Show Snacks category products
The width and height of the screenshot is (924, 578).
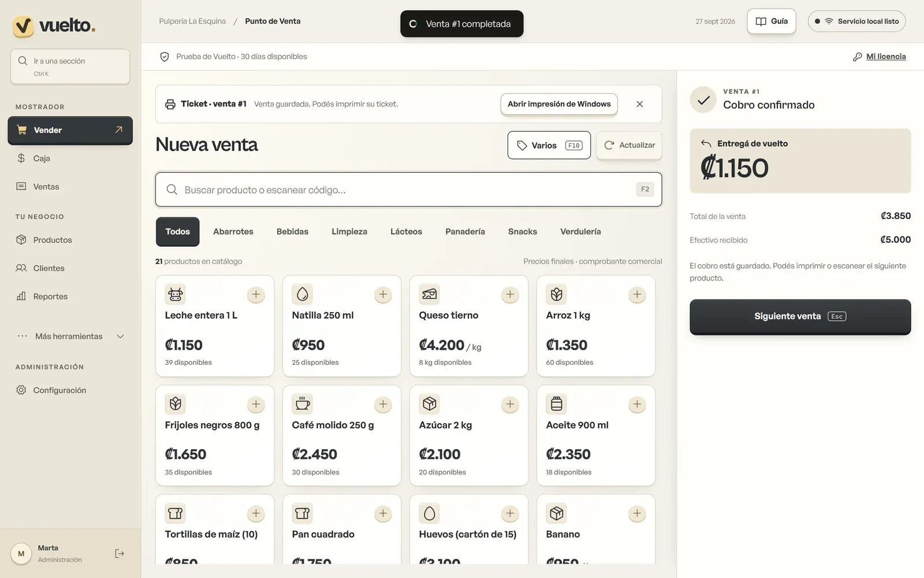[x=523, y=232]
